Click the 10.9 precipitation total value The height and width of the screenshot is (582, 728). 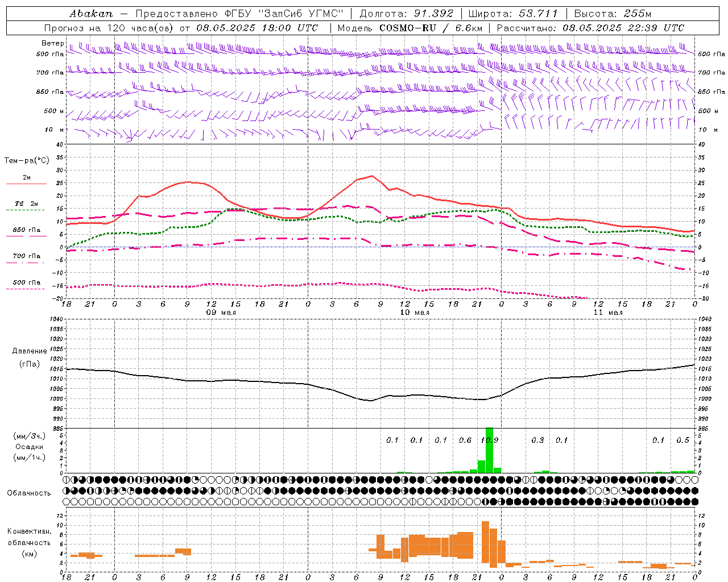tap(489, 440)
